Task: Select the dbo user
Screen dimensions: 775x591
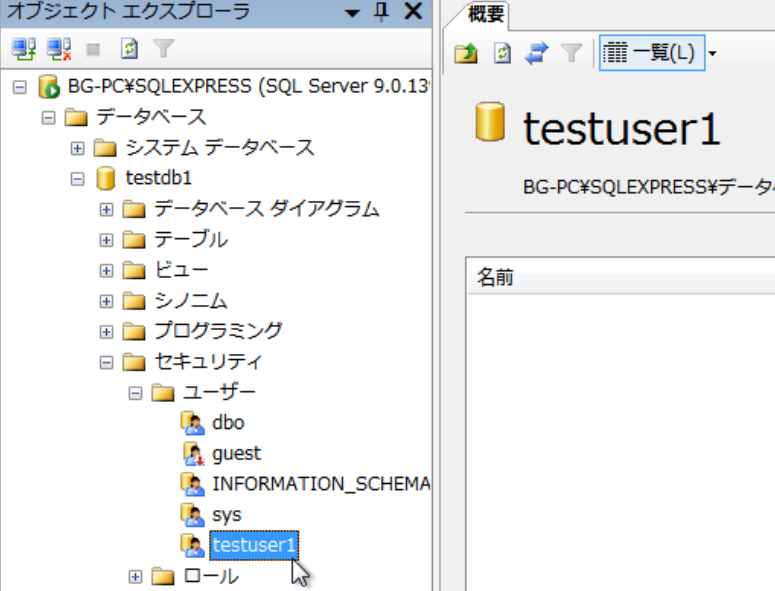Action: [228, 423]
